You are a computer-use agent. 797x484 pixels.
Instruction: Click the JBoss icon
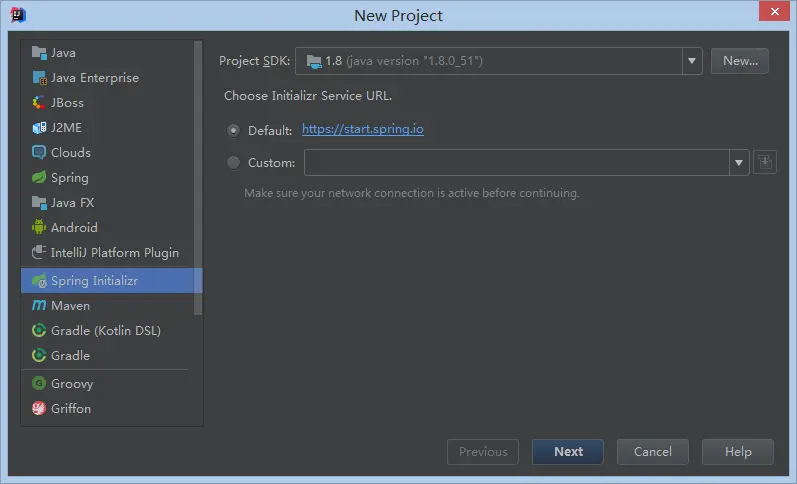(x=39, y=102)
